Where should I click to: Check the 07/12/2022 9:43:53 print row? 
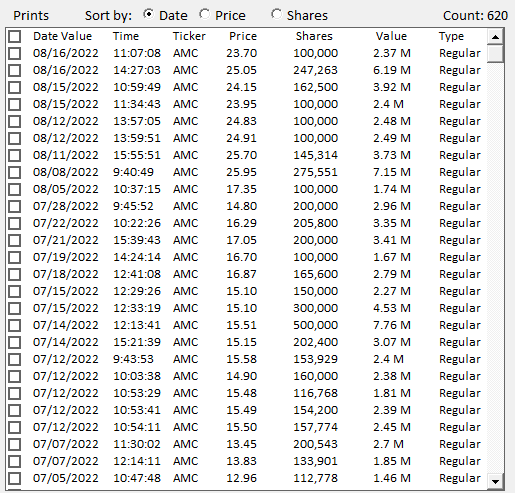pos(15,359)
